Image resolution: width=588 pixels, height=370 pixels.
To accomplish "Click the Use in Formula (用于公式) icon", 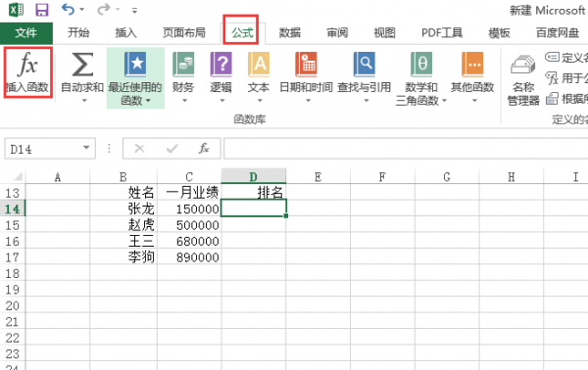I will click(552, 78).
